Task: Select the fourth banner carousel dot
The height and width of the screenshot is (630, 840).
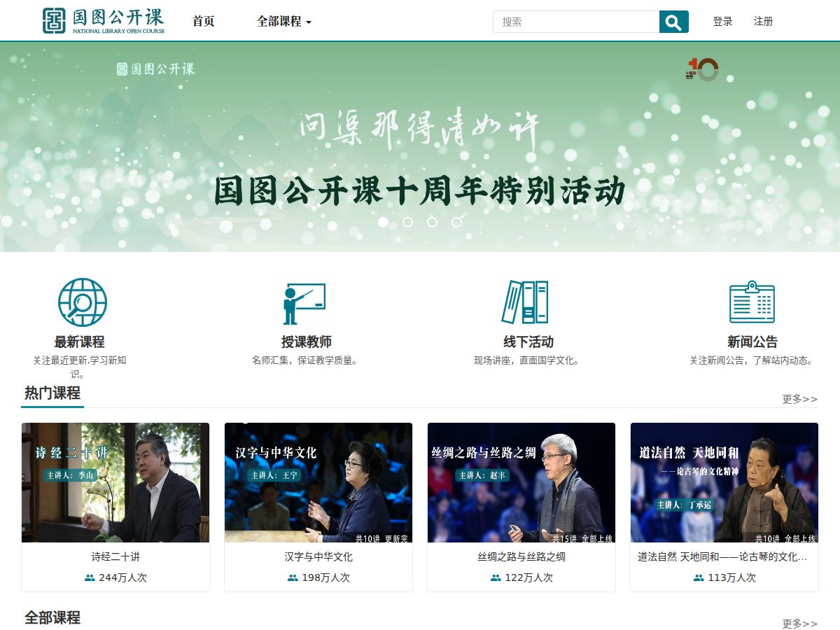Action: 456,222
